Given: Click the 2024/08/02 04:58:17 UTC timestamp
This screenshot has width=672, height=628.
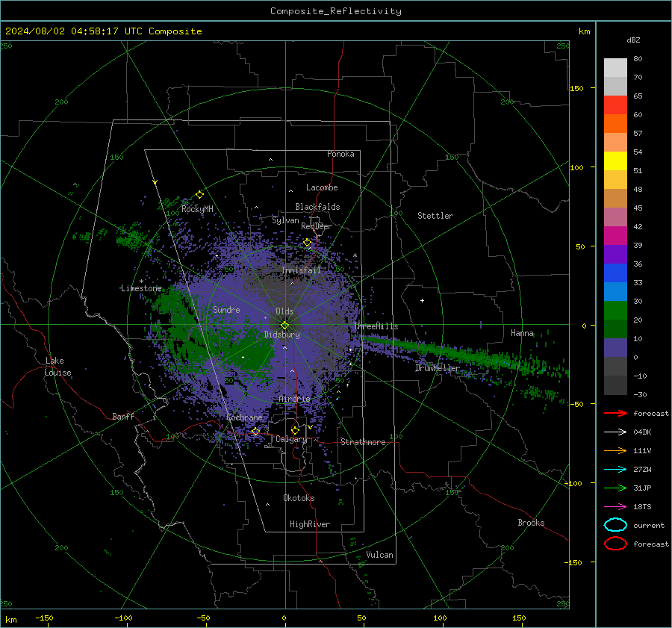Looking at the screenshot, I should coord(74,31).
